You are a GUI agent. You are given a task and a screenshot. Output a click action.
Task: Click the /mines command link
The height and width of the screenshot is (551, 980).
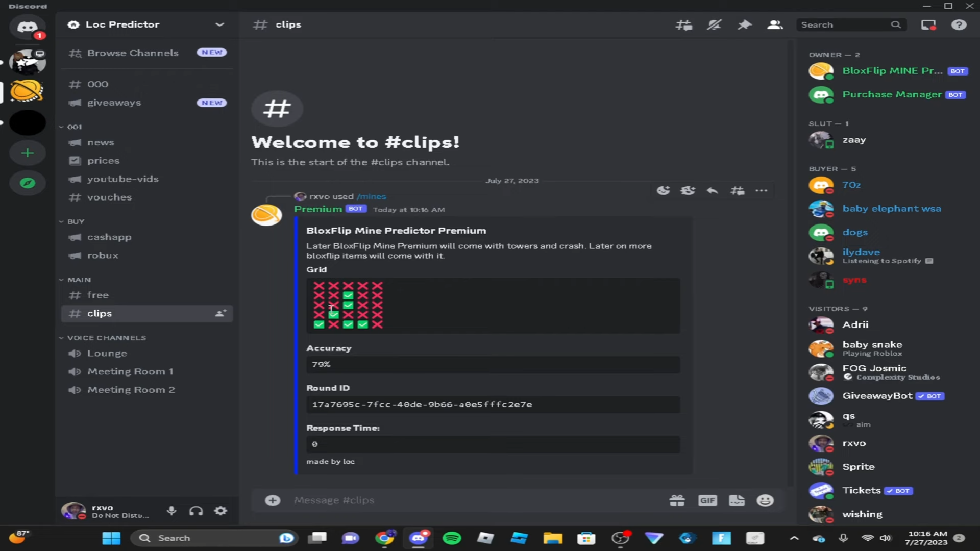[x=371, y=196]
